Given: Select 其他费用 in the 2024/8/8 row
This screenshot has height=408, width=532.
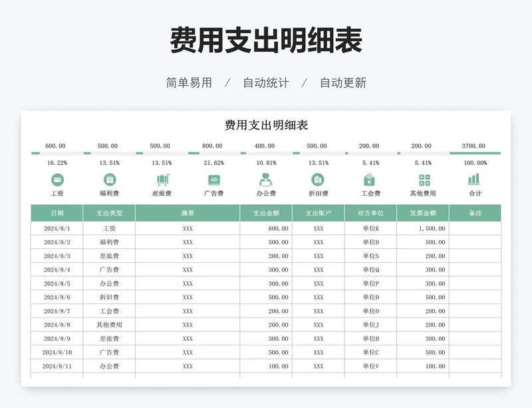Looking at the screenshot, I should (x=109, y=325).
